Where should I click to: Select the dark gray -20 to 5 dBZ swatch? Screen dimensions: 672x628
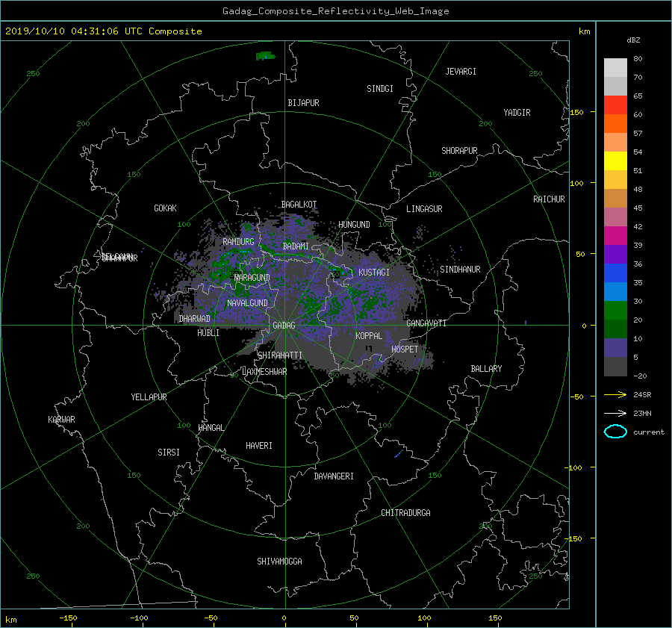tap(615, 366)
